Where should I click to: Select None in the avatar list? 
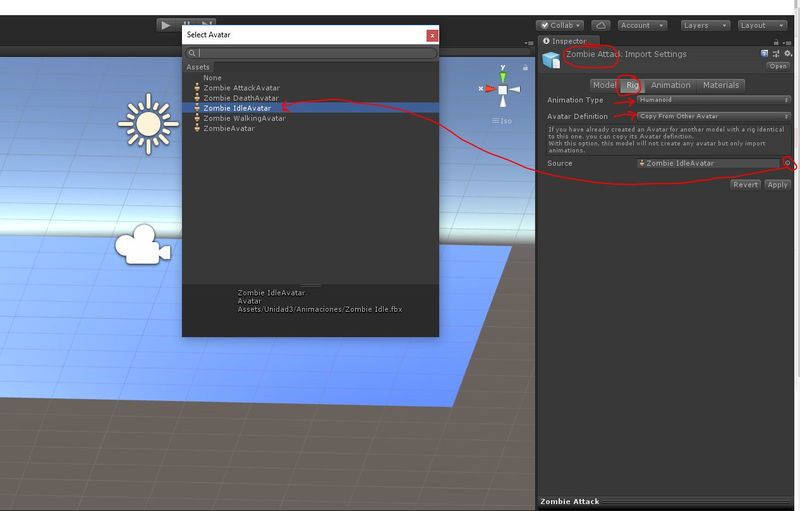coord(310,78)
